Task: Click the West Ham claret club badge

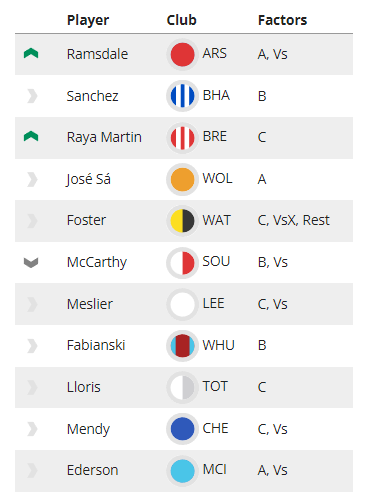Action: click(182, 346)
